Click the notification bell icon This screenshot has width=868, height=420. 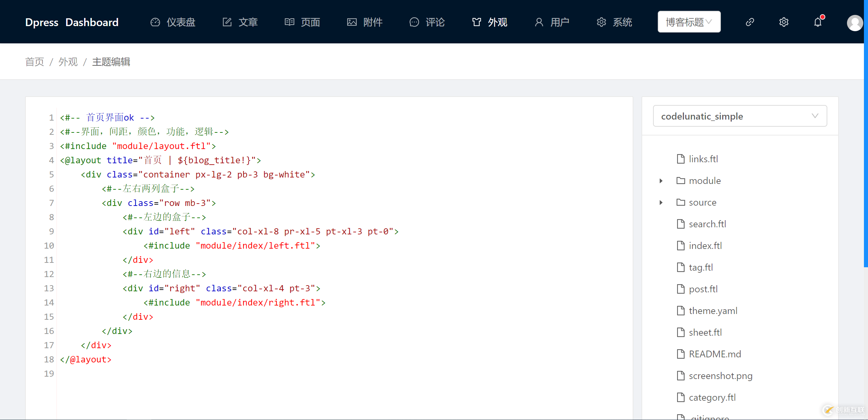tap(818, 22)
